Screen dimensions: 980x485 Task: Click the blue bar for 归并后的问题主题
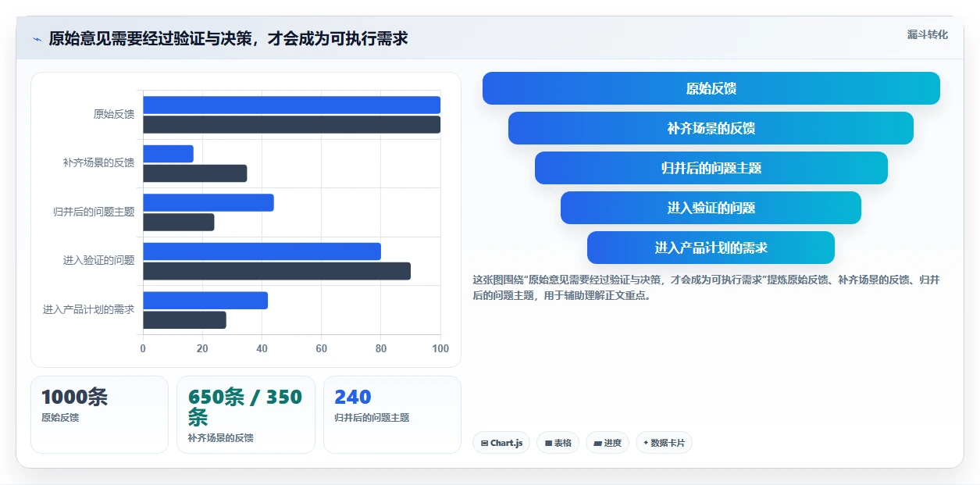coord(208,202)
